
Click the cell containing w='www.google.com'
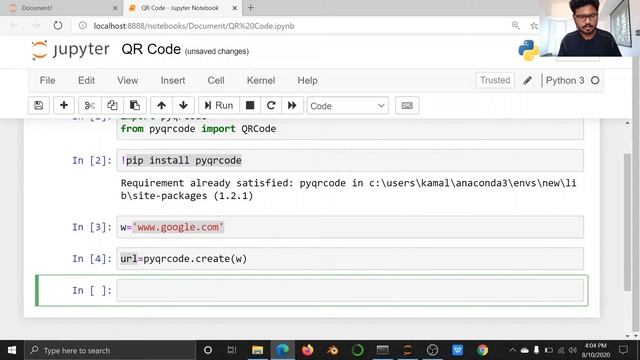(350, 227)
